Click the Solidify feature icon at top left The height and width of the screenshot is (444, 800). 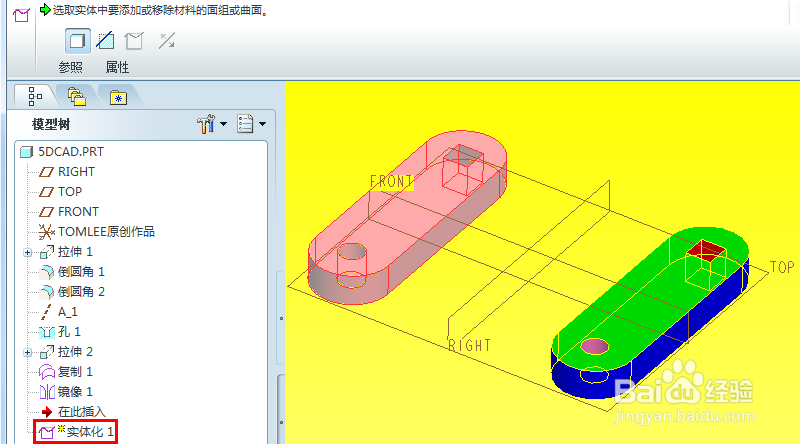(x=21, y=15)
